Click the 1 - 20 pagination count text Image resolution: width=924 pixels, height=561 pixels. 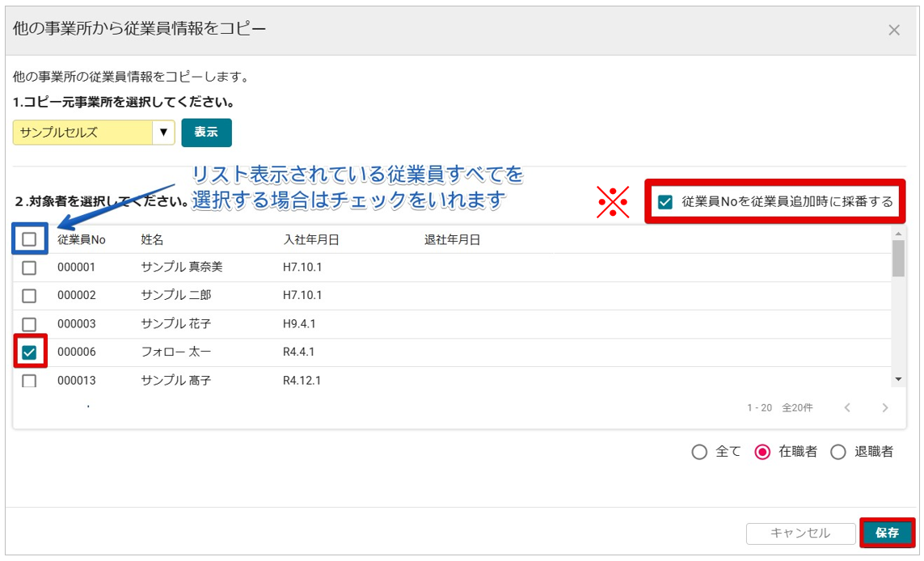tap(760, 407)
